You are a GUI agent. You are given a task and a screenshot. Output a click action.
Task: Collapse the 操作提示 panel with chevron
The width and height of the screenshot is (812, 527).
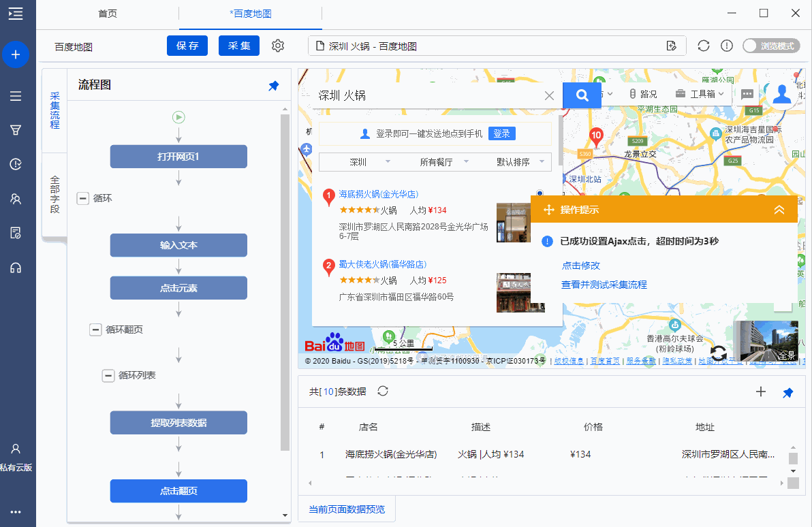click(x=779, y=210)
